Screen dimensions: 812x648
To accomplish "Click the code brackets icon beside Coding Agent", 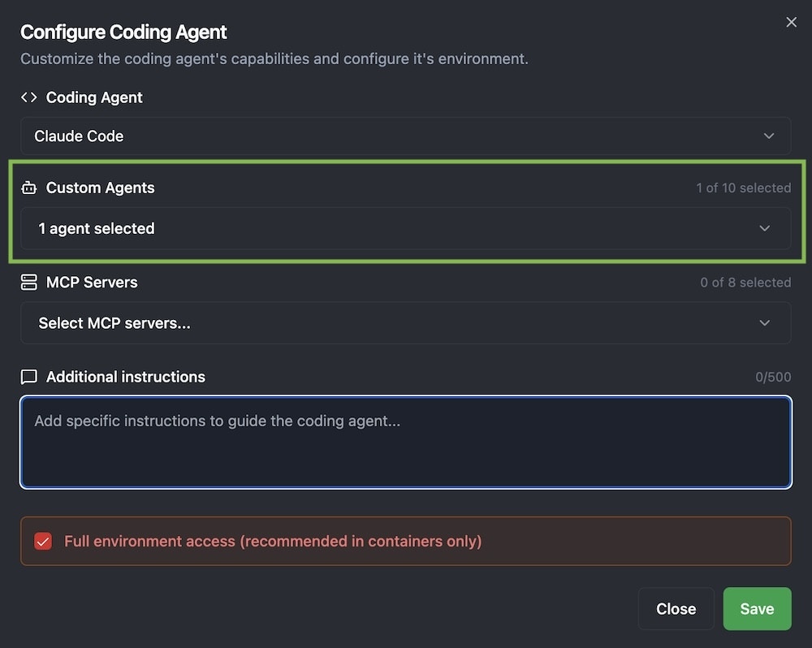I will point(28,97).
